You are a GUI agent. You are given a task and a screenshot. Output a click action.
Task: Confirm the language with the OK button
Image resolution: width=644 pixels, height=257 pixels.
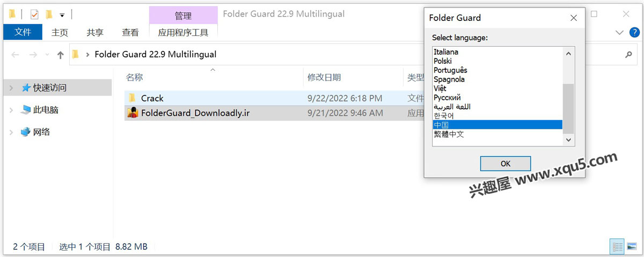pos(506,164)
